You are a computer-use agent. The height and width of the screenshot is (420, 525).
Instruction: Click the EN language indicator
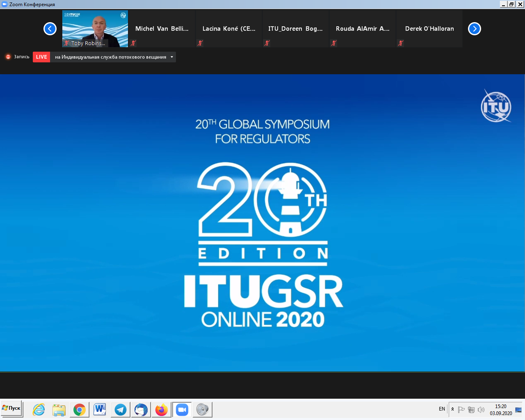(442, 409)
